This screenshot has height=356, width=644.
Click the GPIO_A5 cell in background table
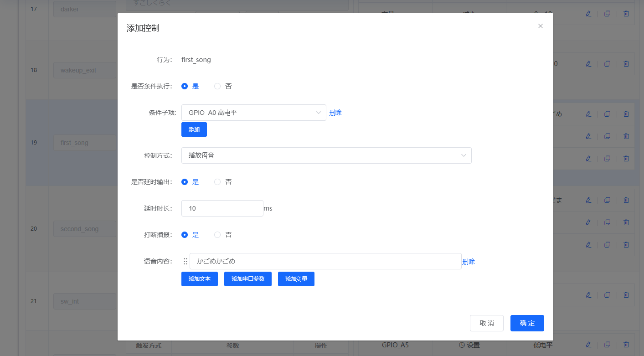tap(395, 346)
